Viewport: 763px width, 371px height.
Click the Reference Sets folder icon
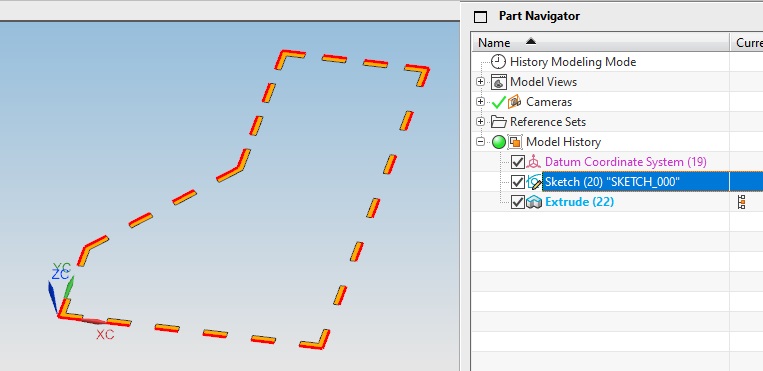coord(498,122)
